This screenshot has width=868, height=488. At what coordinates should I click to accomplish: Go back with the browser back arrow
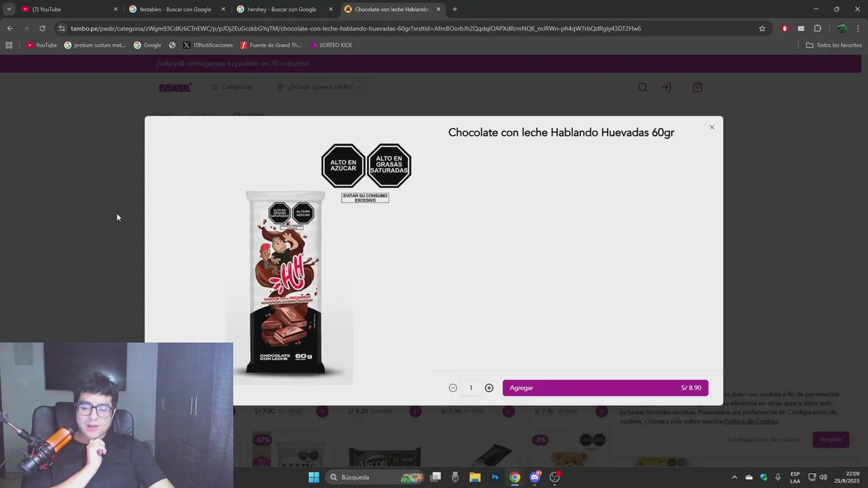[9, 28]
